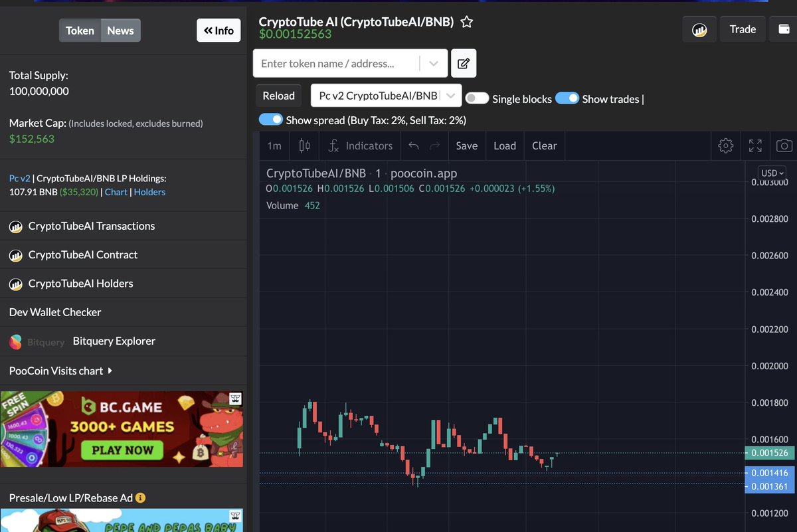Take chart snapshot with camera icon
797x532 pixels.
pyautogui.click(x=784, y=145)
